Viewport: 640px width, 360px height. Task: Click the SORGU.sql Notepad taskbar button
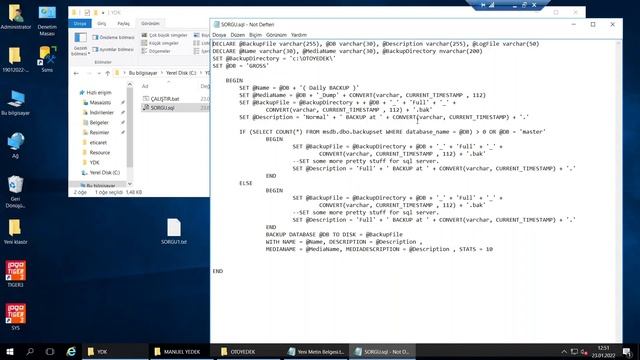pyautogui.click(x=382, y=351)
